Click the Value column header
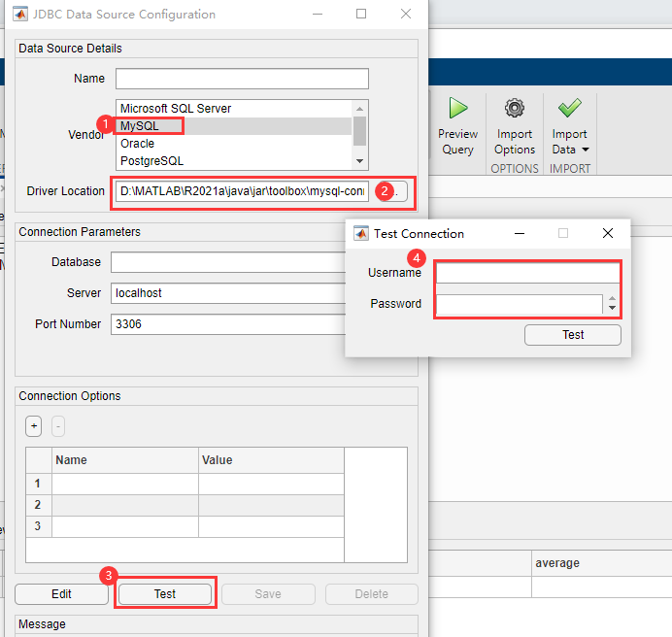This screenshot has height=637, width=672. [x=271, y=460]
